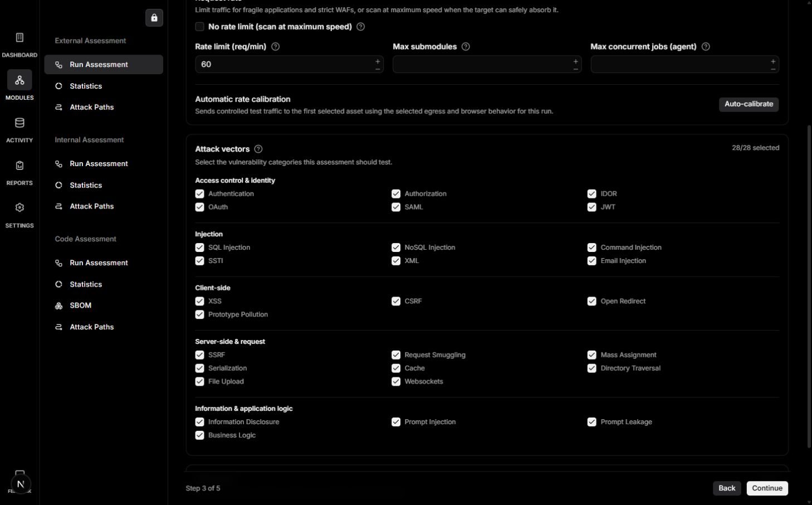
Task: Open the Dashboard icon in sidebar
Action: [19, 38]
